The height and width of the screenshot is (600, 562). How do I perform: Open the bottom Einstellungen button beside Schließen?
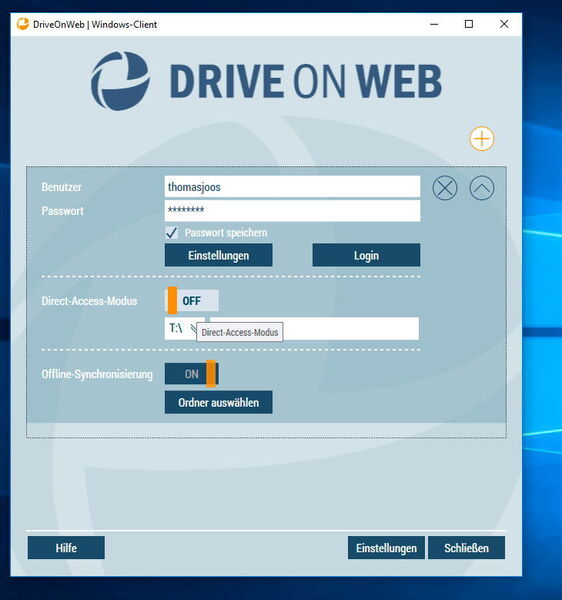[x=386, y=548]
